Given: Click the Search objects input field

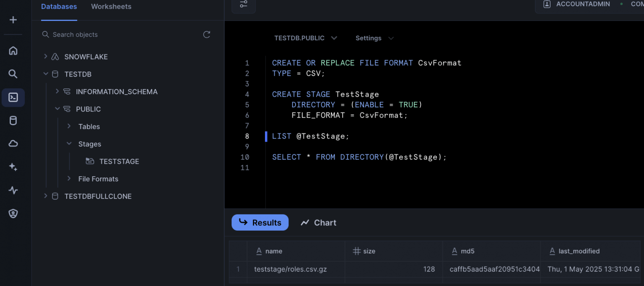Looking at the screenshot, I should point(122,35).
